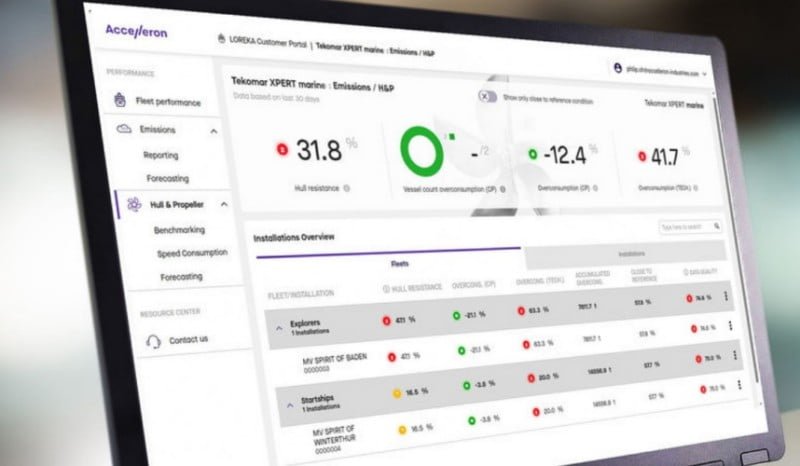Click the Contact us headset icon

tap(152, 340)
